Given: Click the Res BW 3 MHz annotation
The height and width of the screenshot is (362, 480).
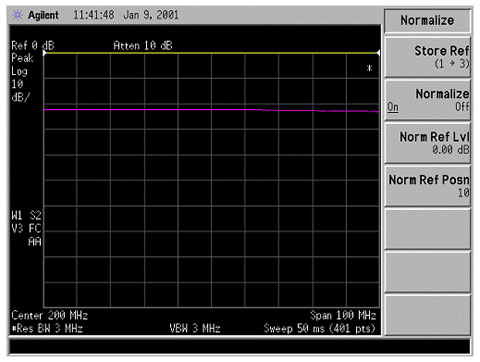Looking at the screenshot, I should coord(47,329).
